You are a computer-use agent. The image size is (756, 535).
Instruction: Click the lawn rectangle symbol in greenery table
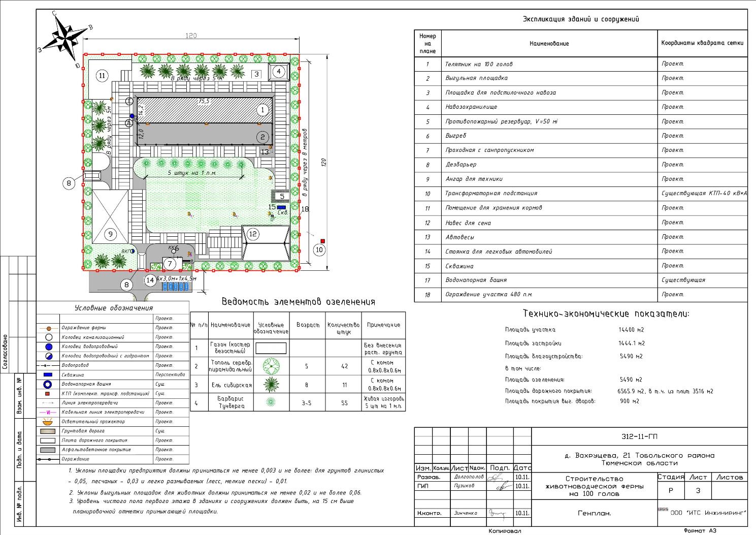271,348
